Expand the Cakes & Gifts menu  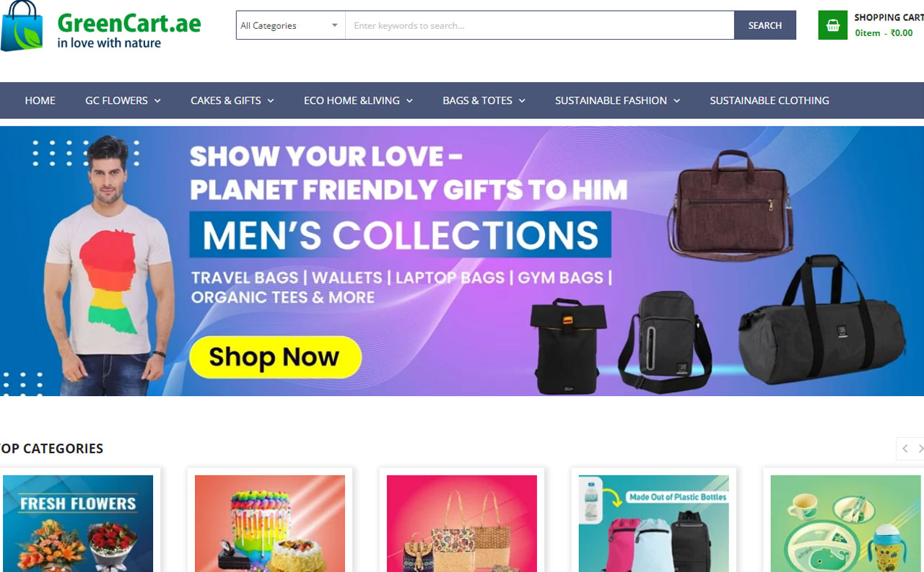[x=232, y=100]
